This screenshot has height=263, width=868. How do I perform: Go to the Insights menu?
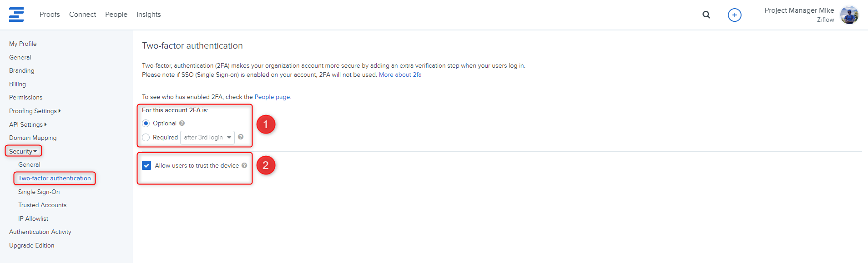coord(148,15)
